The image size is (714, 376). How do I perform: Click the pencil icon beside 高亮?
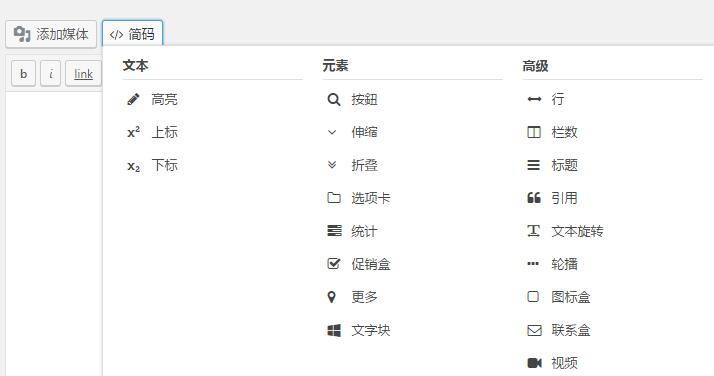133,99
